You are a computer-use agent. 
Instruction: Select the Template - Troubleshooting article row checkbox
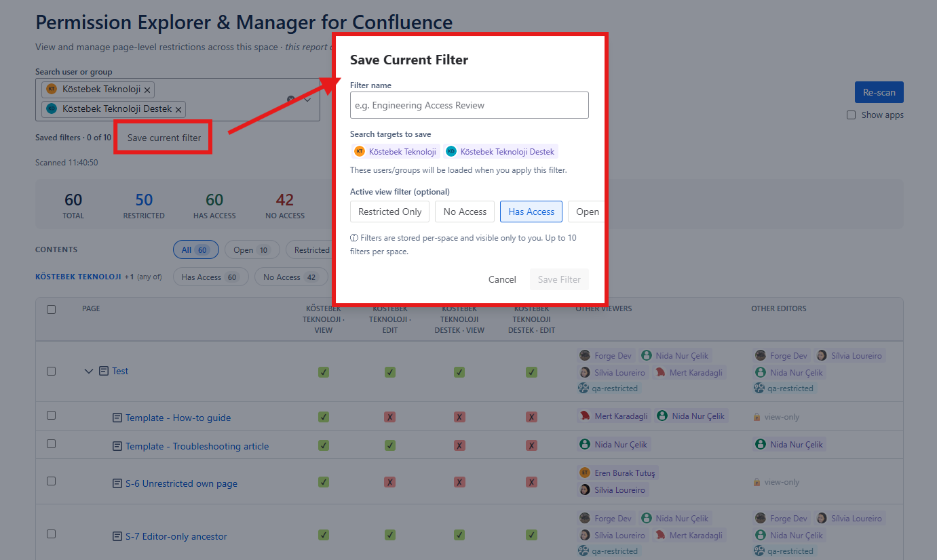51,443
